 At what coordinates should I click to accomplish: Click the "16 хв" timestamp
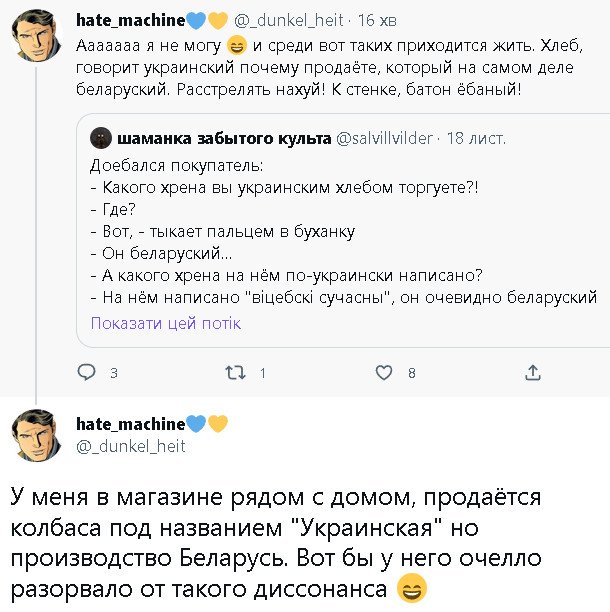point(380,19)
